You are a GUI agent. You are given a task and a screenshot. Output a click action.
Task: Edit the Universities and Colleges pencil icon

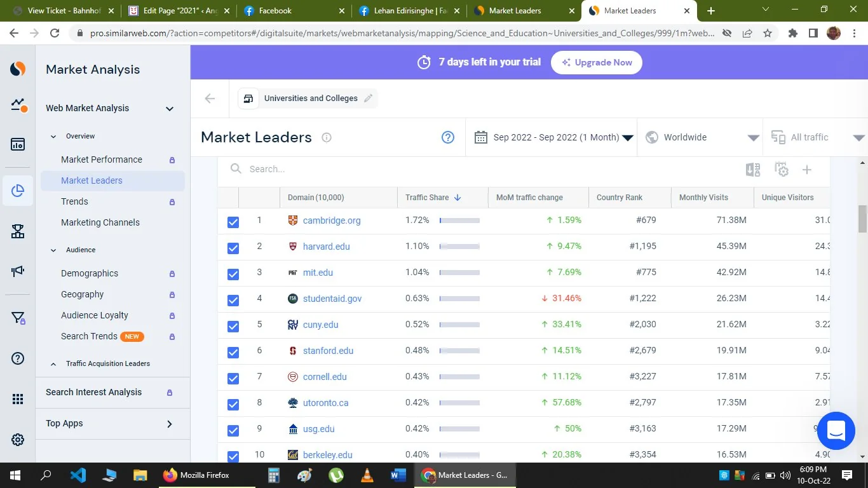[368, 98]
